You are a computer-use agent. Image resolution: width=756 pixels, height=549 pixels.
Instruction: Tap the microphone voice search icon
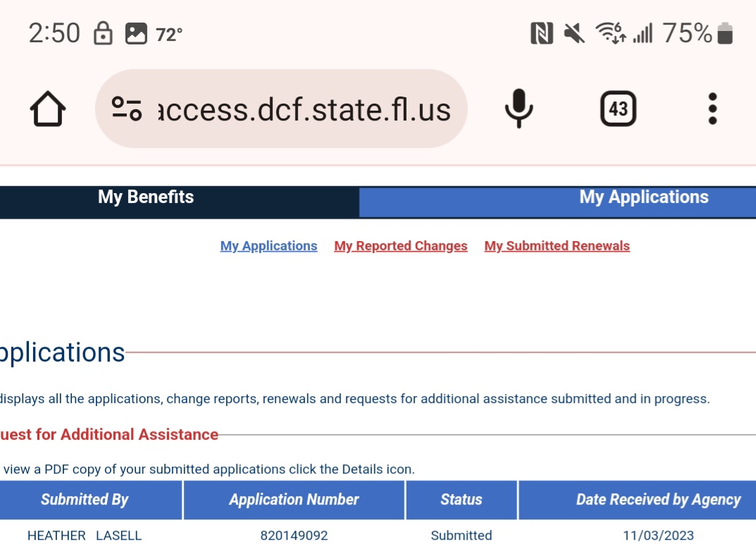[519, 109]
